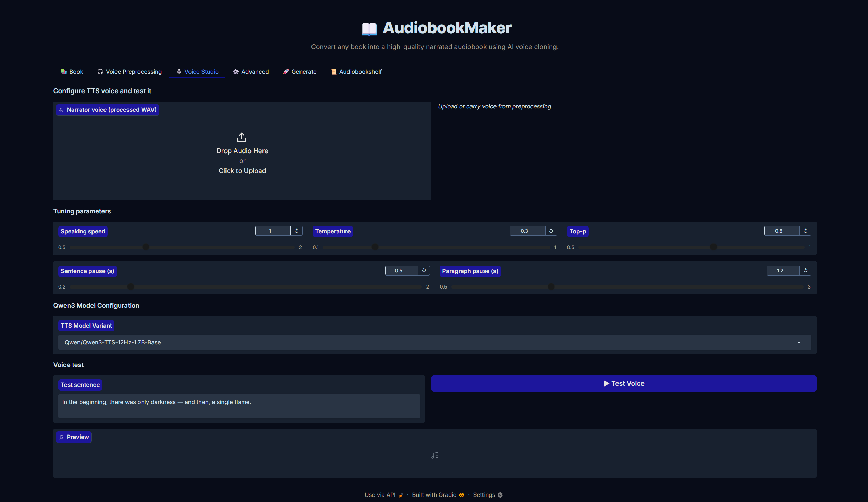Open the Advanced tab

pos(251,72)
